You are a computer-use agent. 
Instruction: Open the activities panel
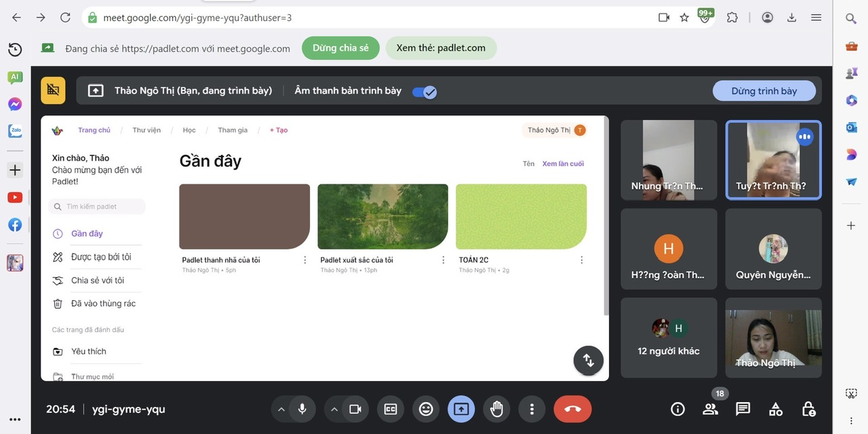click(776, 409)
